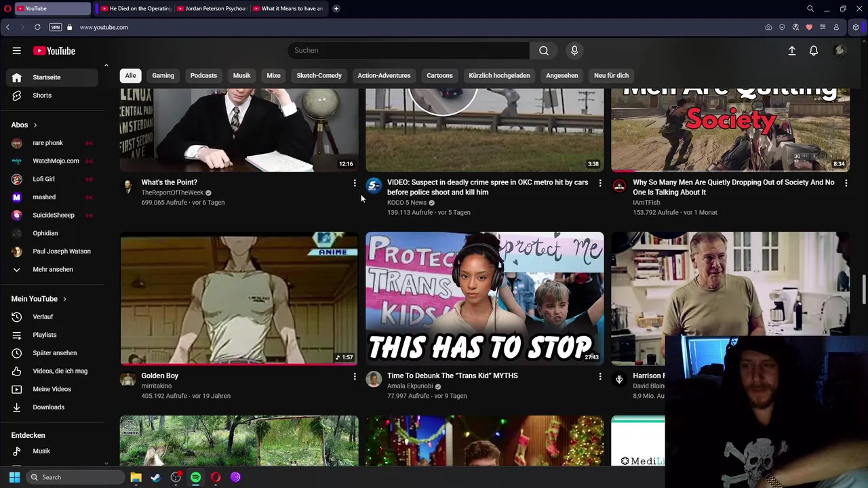The image size is (868, 488).
Task: Open Später ansehen in sidebar
Action: point(53,353)
